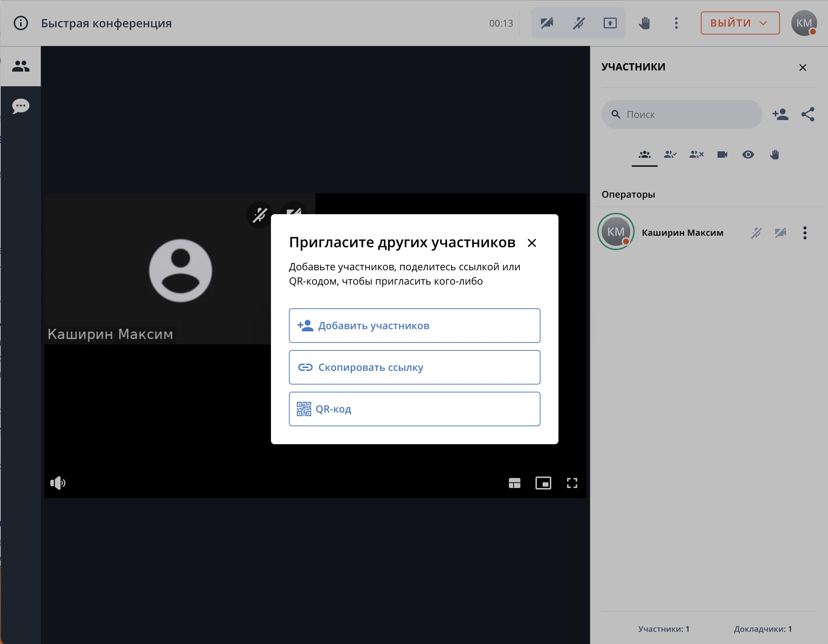The height and width of the screenshot is (644, 828).
Task: Toggle Каширин Максим camera in list
Action: click(780, 233)
